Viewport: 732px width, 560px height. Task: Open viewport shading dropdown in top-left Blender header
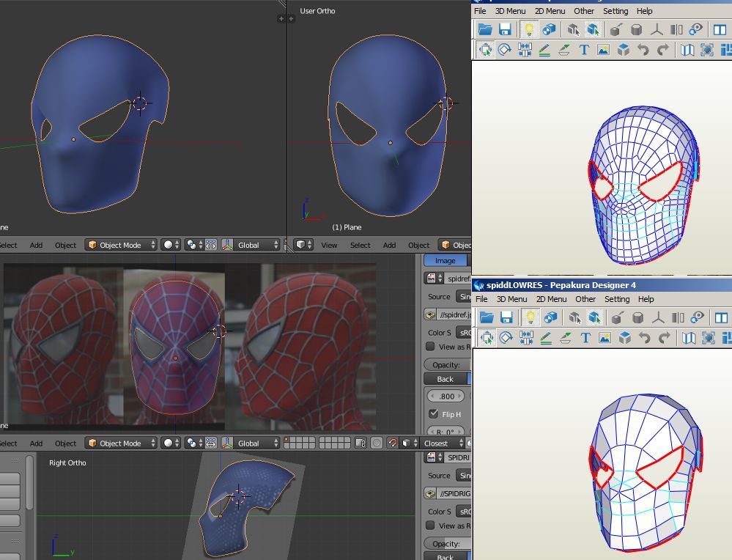(171, 245)
